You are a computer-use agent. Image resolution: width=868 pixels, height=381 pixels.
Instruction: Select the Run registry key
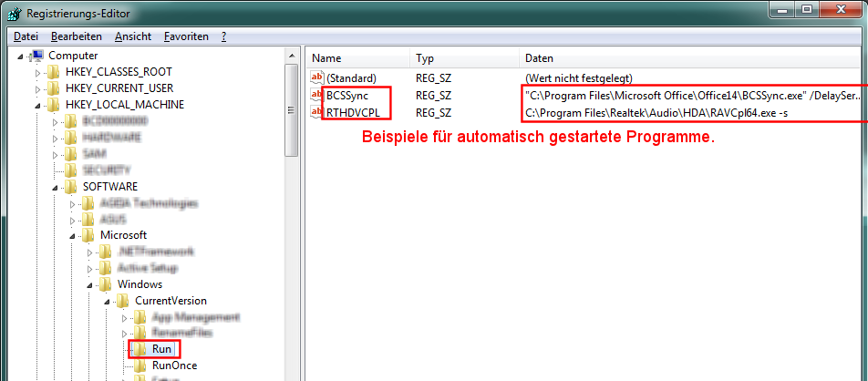162,349
